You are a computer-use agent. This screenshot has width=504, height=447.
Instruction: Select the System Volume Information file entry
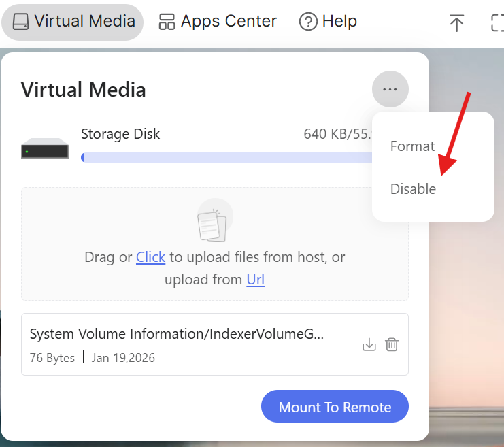tap(177, 335)
